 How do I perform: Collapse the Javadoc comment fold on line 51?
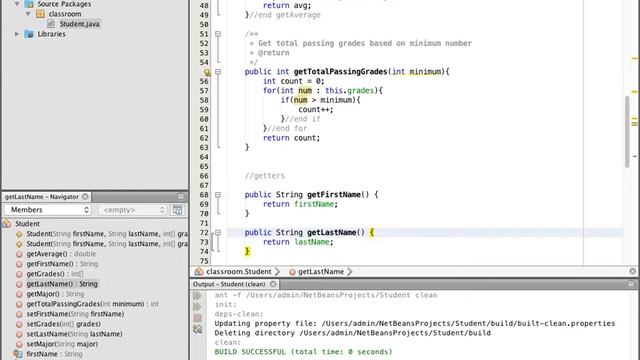tap(218, 34)
